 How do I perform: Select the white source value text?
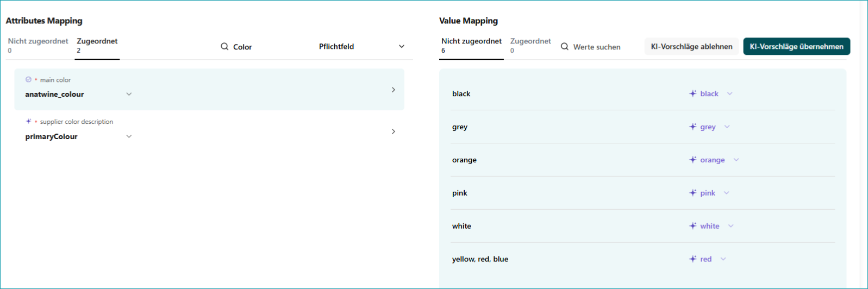pyautogui.click(x=461, y=226)
